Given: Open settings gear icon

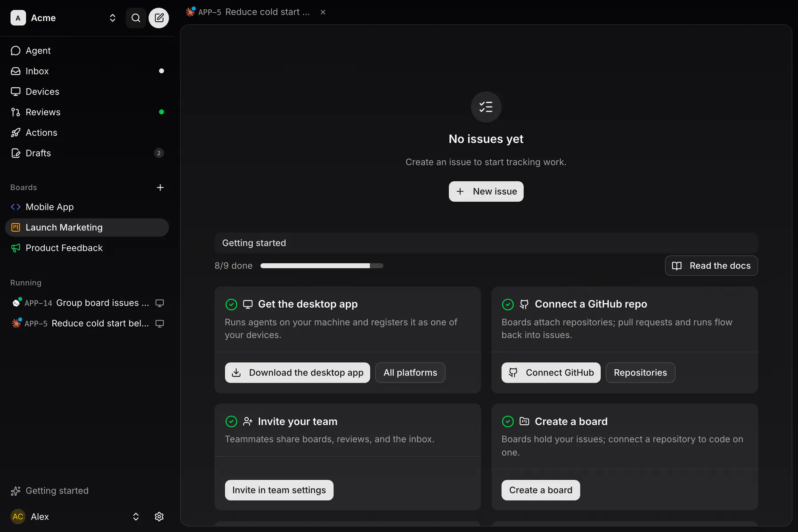Looking at the screenshot, I should tap(159, 517).
